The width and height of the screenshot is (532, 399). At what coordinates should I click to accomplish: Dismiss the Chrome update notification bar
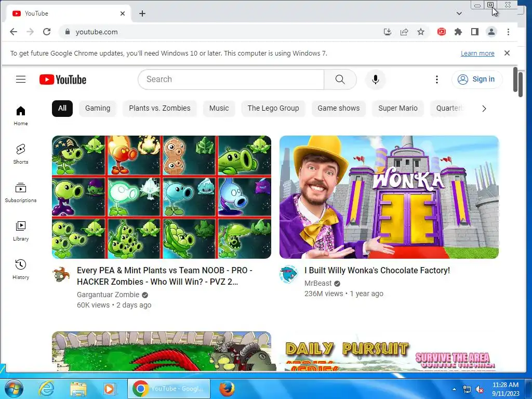(507, 53)
